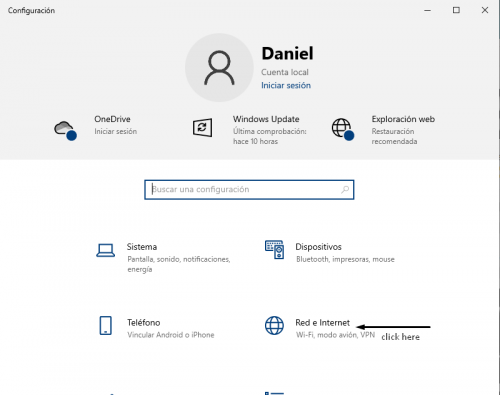The height and width of the screenshot is (395, 500).
Task: Maximize the Configuración window
Action: [x=456, y=10]
